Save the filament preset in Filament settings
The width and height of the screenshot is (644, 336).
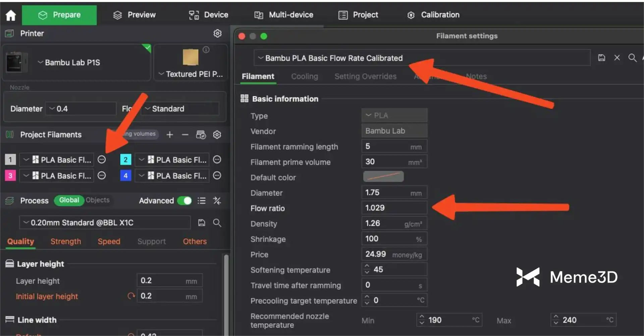[601, 58]
